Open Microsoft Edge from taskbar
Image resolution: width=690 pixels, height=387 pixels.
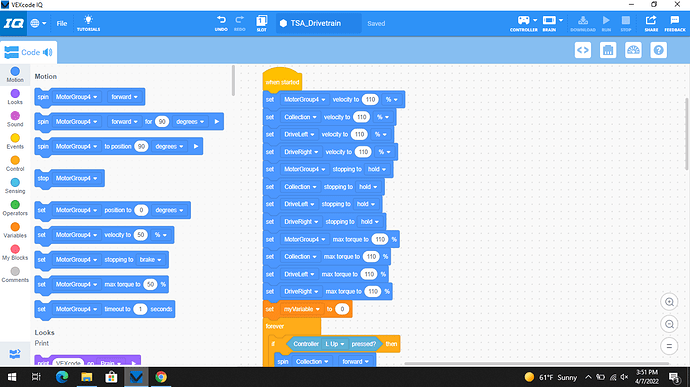coord(62,377)
